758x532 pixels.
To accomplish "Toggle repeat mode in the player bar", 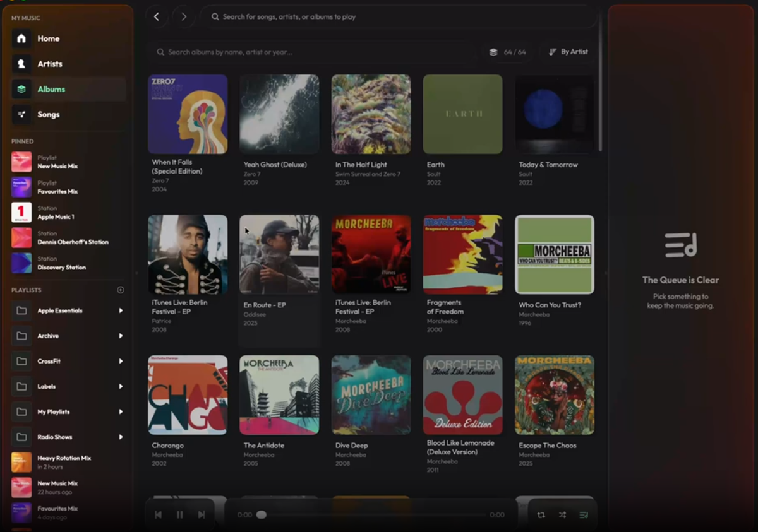I will (x=541, y=515).
